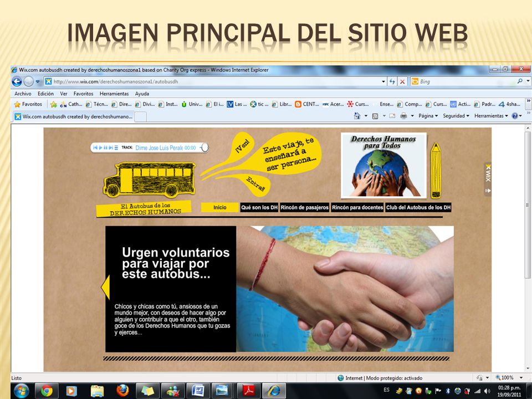Play the track in the music player
The height and width of the screenshot is (399, 532).
point(100,147)
